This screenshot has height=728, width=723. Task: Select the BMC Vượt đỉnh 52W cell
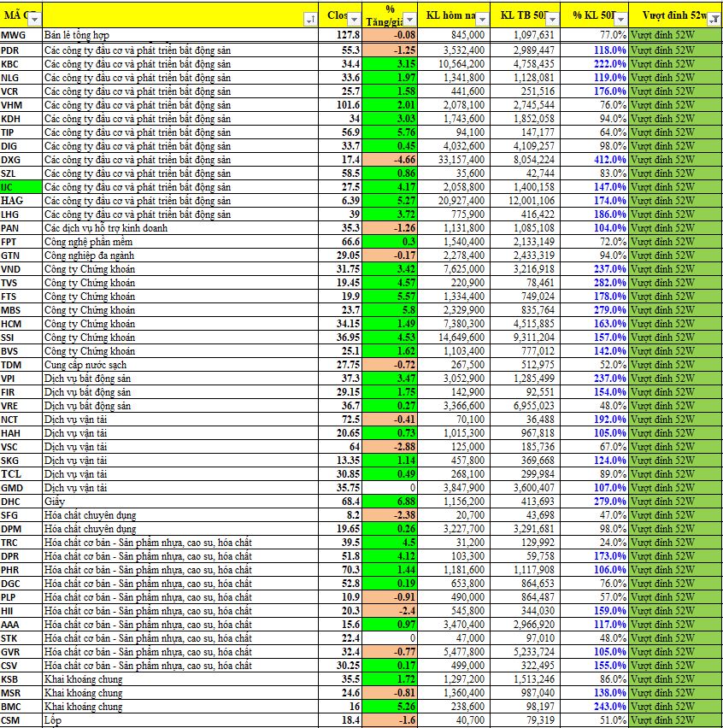coord(675,707)
